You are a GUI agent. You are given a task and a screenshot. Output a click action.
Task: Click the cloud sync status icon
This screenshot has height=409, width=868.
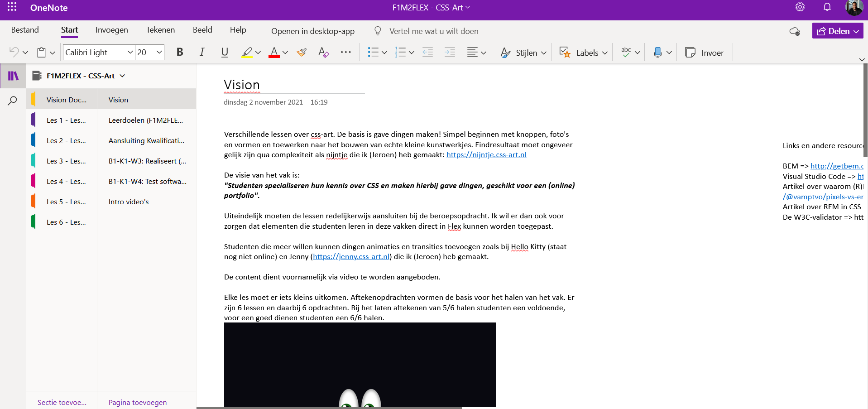795,31
